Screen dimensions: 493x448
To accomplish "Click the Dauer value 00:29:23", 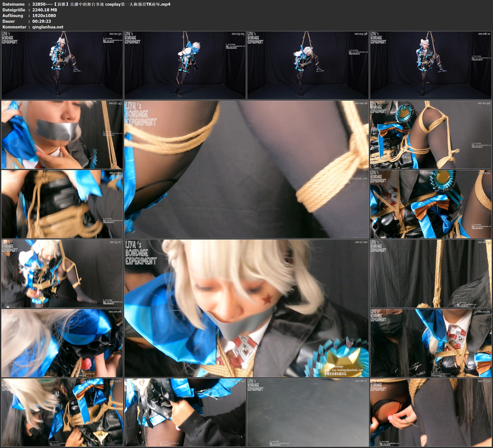I will pyautogui.click(x=42, y=21).
